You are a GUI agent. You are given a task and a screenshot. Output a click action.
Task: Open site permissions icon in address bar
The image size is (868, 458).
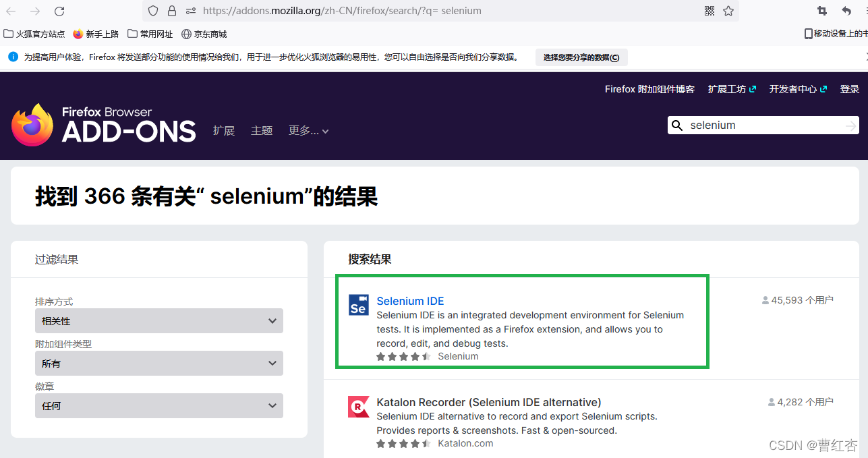coord(191,11)
